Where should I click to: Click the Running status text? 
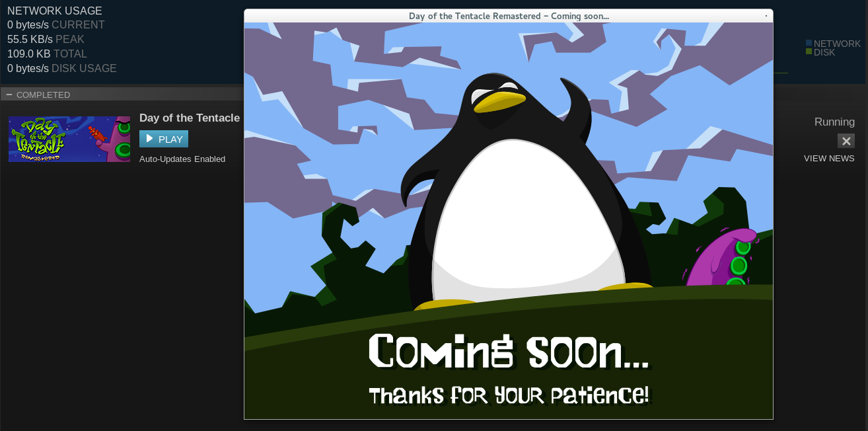834,122
